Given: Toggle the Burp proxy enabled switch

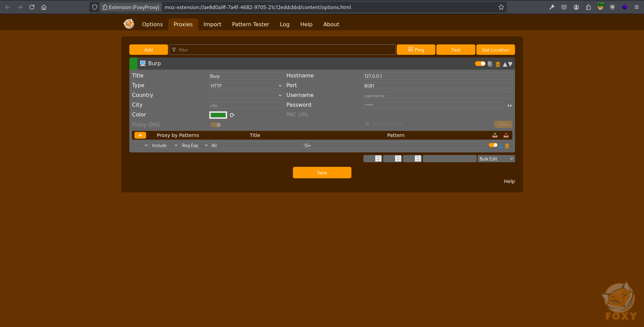Looking at the screenshot, I should click(480, 64).
